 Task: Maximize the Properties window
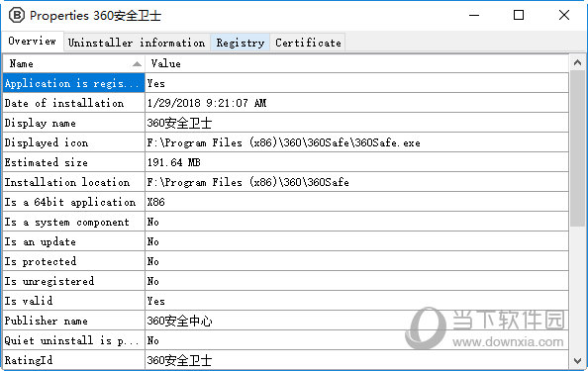pyautogui.click(x=519, y=16)
